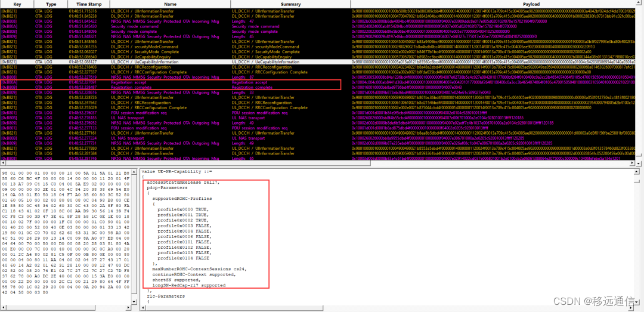
Task: Click decode pane vertical scrollbar up arrow
Action: click(637, 171)
